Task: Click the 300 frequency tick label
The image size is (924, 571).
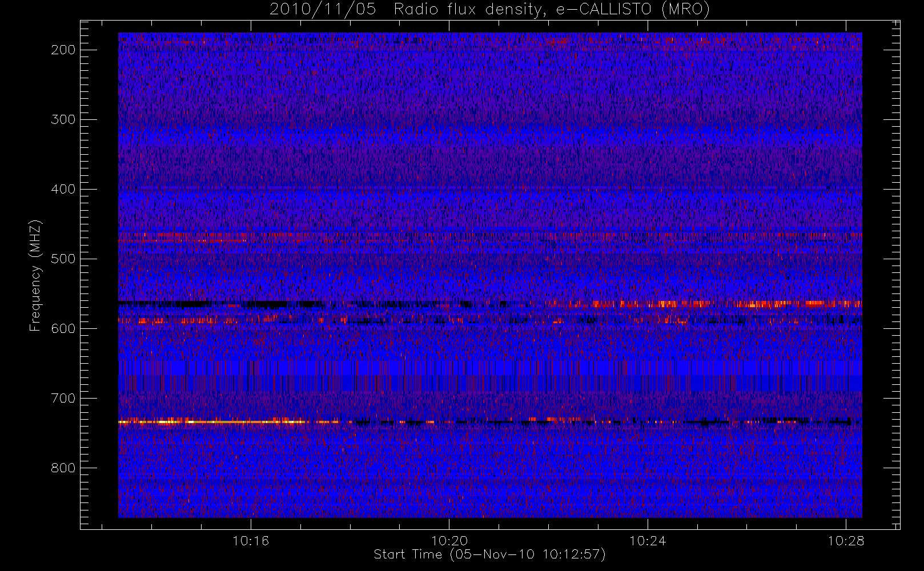Action: coord(63,119)
